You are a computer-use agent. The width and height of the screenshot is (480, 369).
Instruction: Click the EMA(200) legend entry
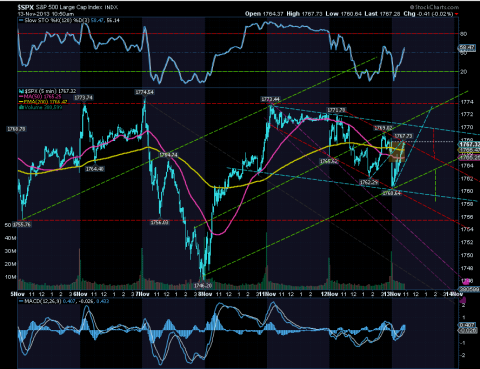coord(43,102)
